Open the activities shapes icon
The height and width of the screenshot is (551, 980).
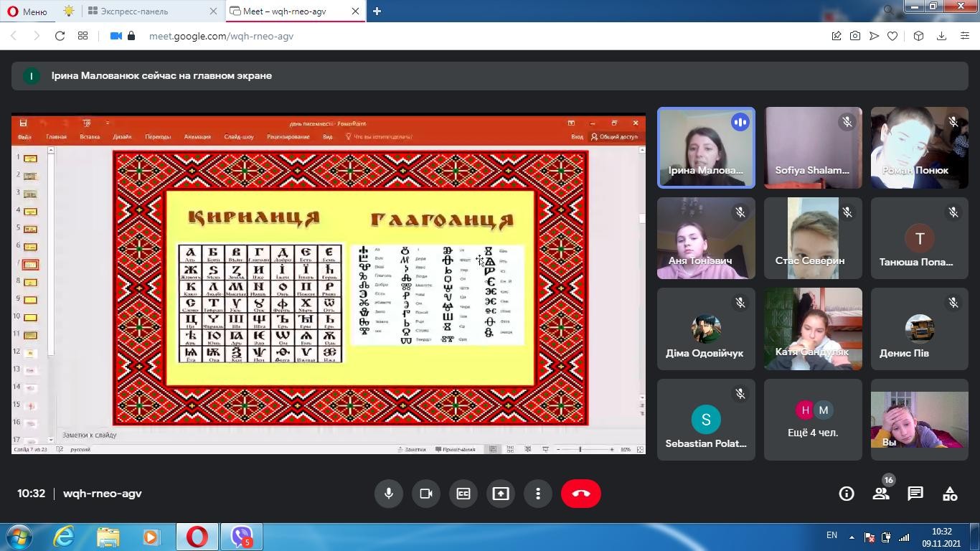[x=950, y=494]
